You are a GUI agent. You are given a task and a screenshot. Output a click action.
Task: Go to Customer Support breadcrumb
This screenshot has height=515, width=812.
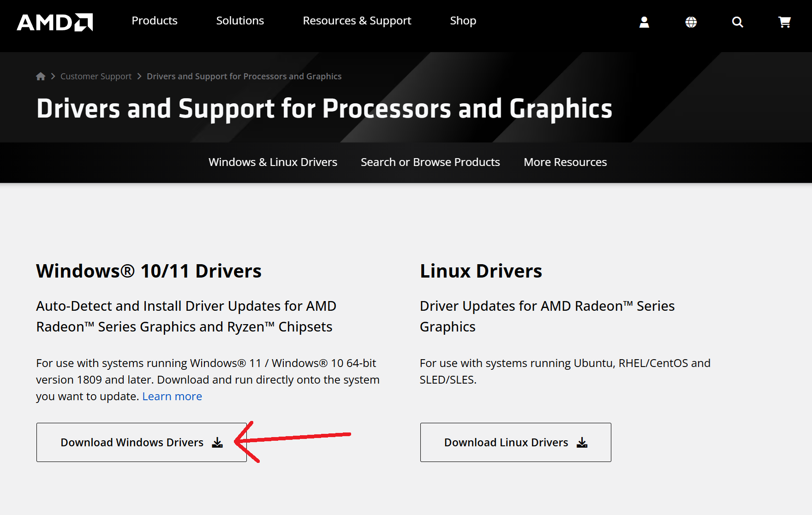[x=96, y=77]
